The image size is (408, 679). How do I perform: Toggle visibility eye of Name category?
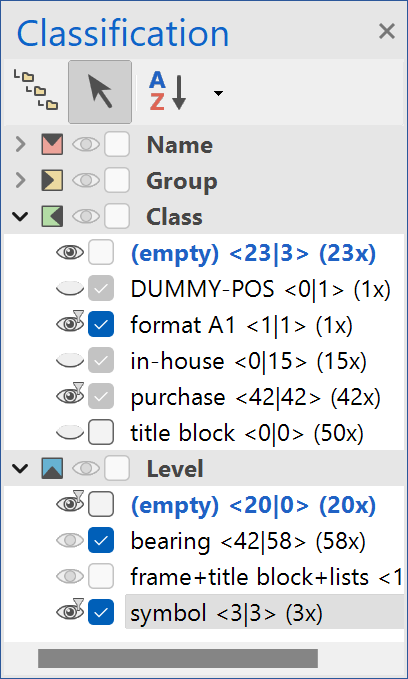[85, 145]
